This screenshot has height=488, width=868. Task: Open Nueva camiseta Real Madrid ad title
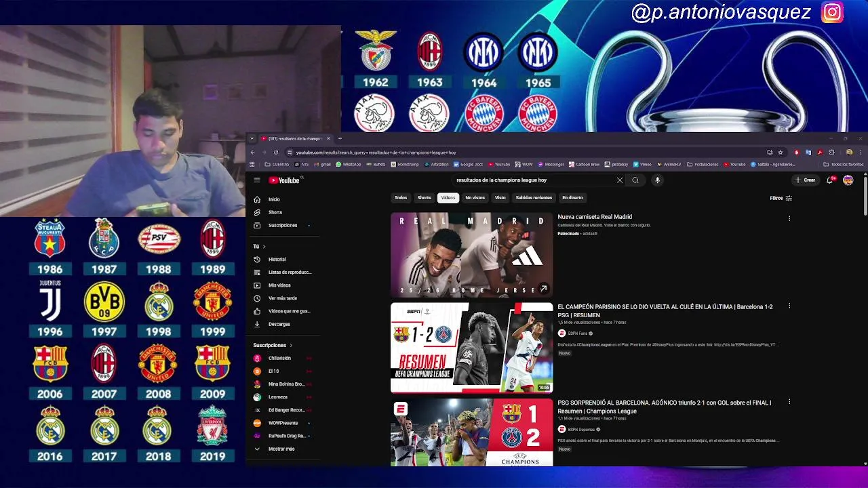pos(595,217)
